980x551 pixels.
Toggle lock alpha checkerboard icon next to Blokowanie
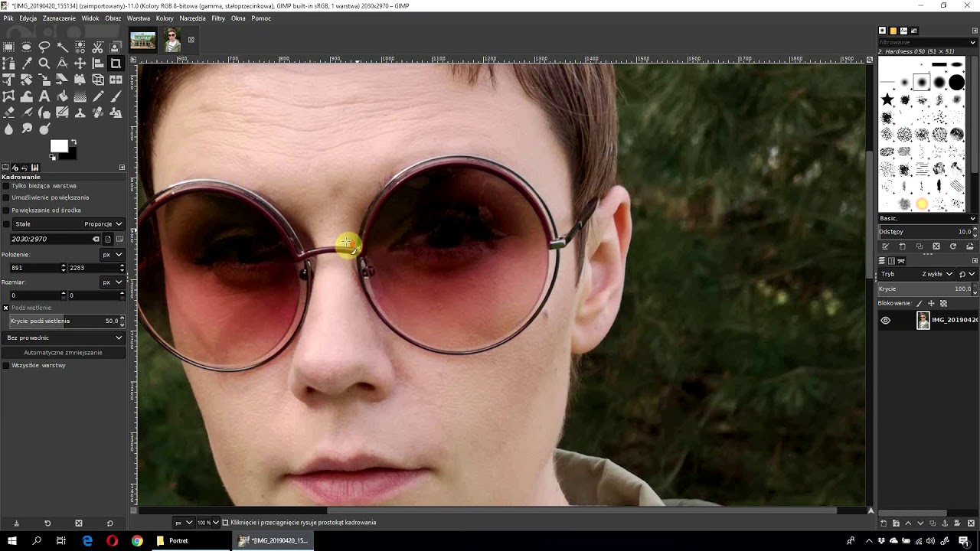pos(943,304)
